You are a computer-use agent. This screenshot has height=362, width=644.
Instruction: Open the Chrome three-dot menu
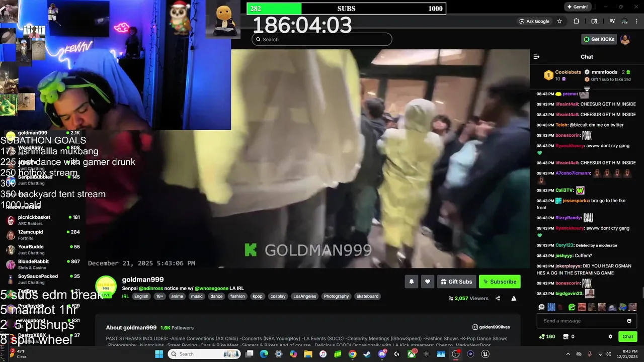pyautogui.click(x=637, y=21)
